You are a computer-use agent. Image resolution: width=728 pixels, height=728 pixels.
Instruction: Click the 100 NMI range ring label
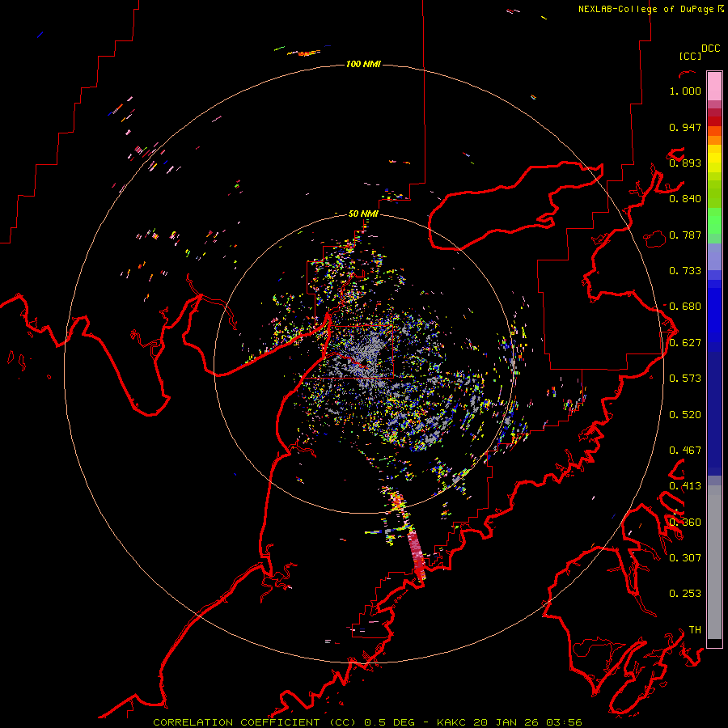coord(363,64)
